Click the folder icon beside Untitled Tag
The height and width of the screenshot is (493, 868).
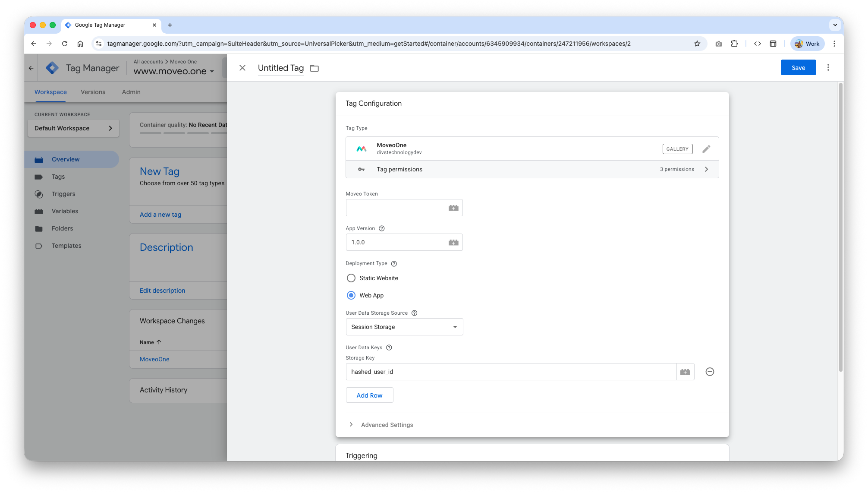[314, 68]
